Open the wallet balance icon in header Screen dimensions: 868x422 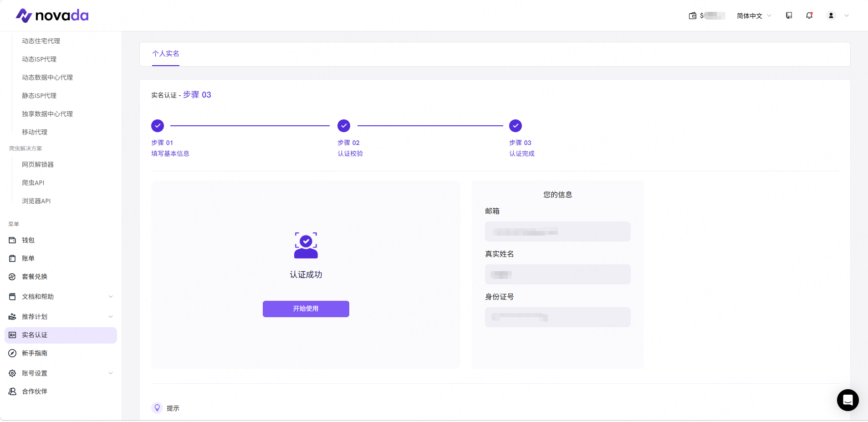point(693,15)
